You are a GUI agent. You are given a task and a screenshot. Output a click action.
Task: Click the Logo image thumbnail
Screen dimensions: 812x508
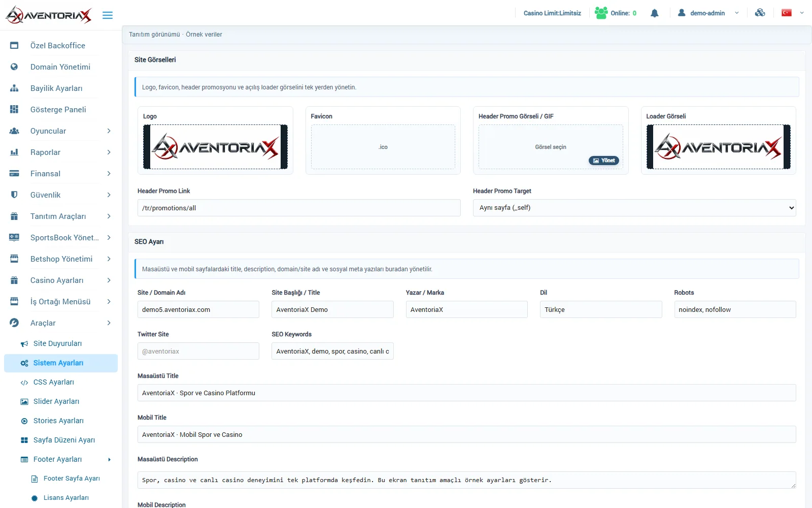[x=215, y=147]
